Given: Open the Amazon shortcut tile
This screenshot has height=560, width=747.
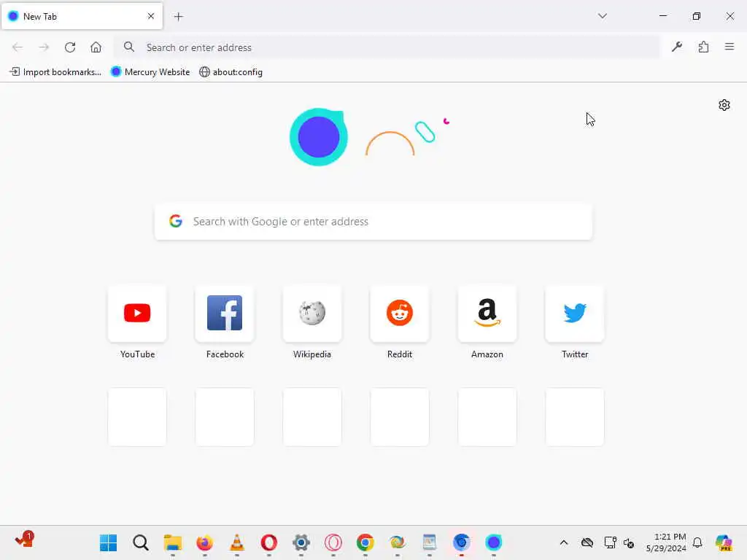Looking at the screenshot, I should tap(487, 314).
